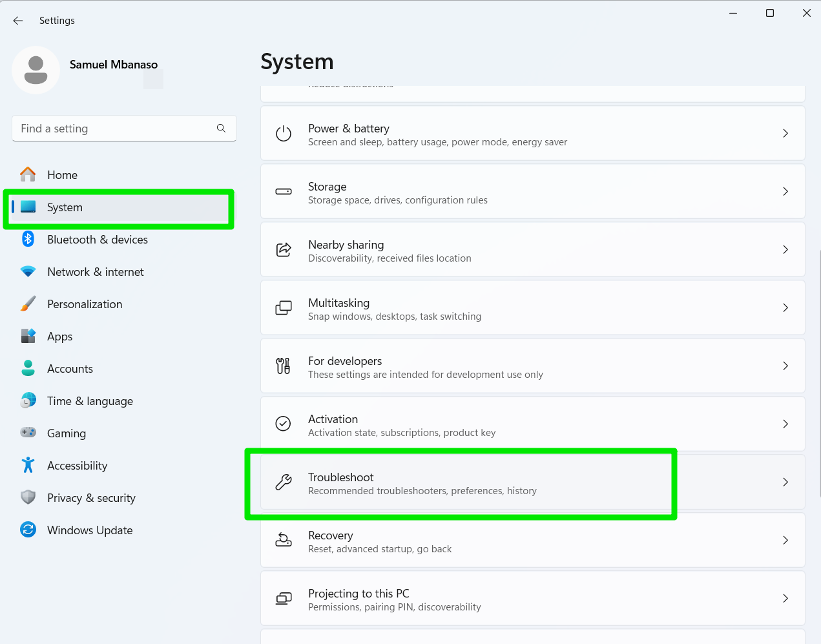Click the Power & battery power icon

click(284, 134)
